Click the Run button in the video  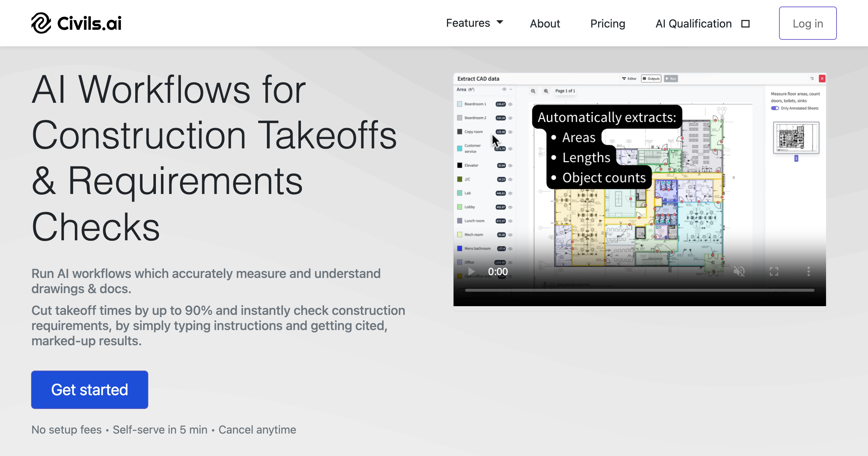pos(671,79)
